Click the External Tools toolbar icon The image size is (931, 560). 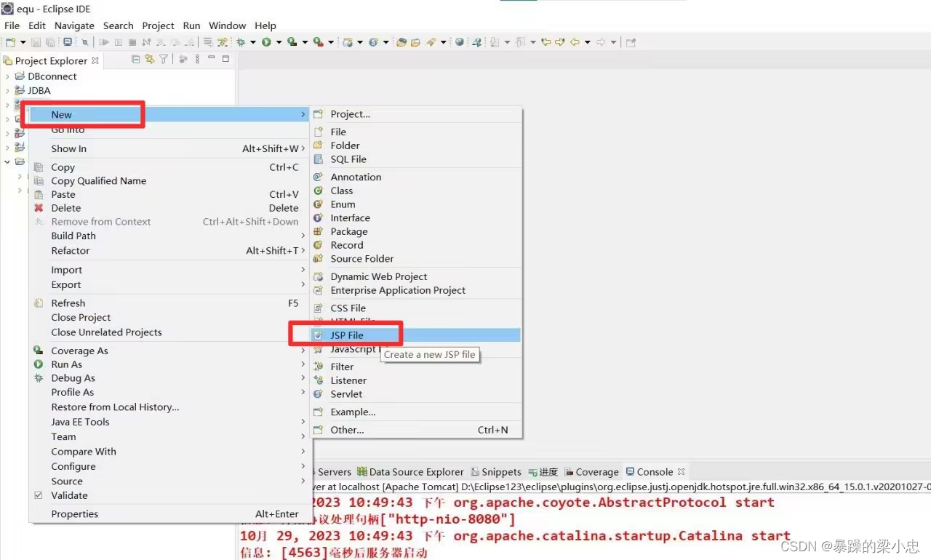pos(318,42)
